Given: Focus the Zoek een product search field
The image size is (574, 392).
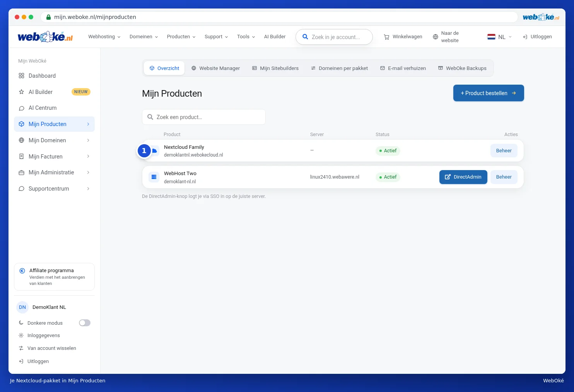Looking at the screenshot, I should [204, 117].
